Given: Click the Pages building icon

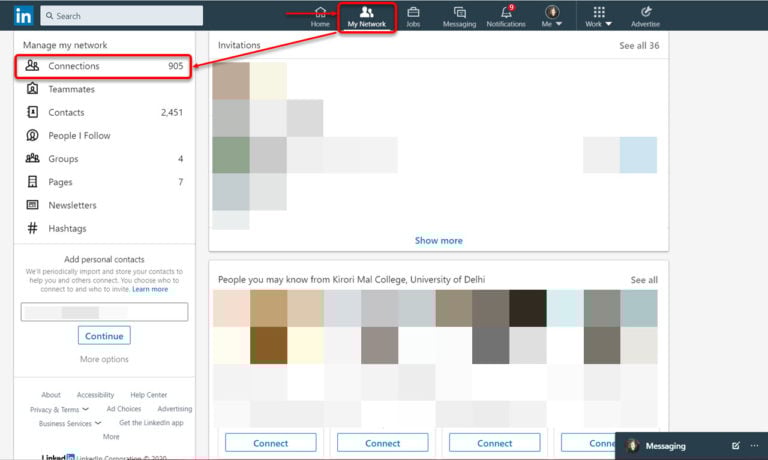Looking at the screenshot, I should click(32, 182).
